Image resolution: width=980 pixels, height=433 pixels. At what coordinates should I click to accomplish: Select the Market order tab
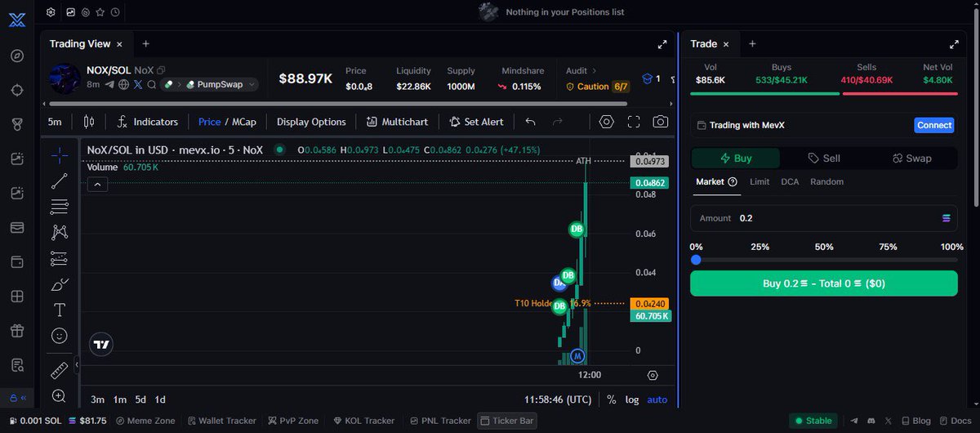[716, 181]
